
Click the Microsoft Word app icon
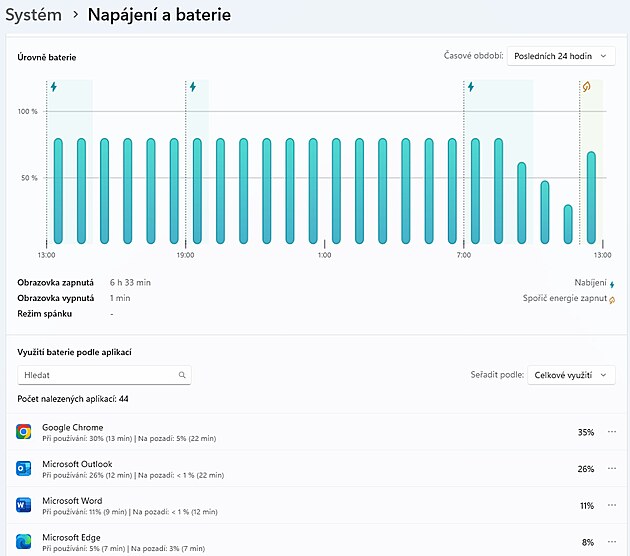24,505
